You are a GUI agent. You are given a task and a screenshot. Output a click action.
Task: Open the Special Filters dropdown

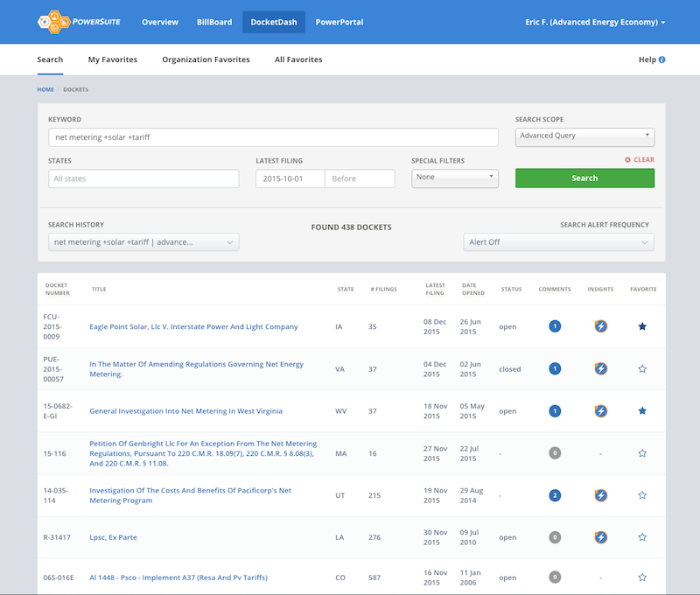tap(455, 178)
